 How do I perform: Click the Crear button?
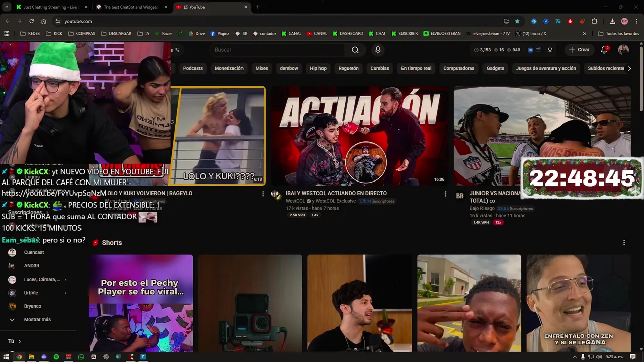pyautogui.click(x=579, y=50)
